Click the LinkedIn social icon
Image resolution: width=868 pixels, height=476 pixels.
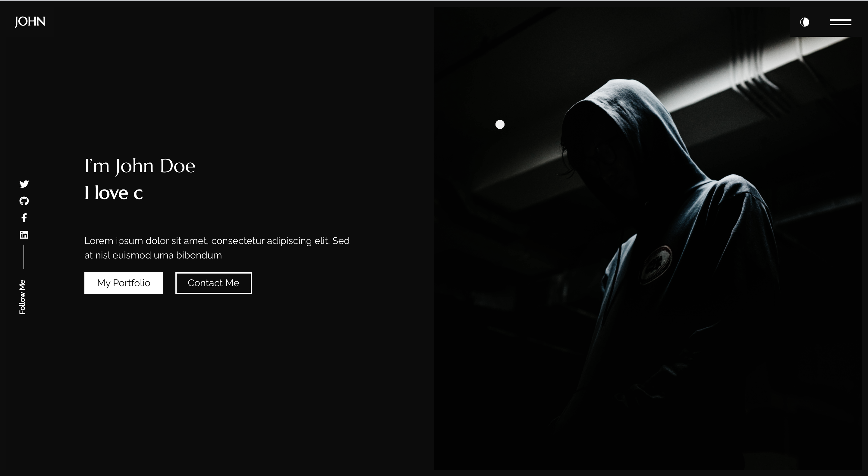click(x=24, y=234)
